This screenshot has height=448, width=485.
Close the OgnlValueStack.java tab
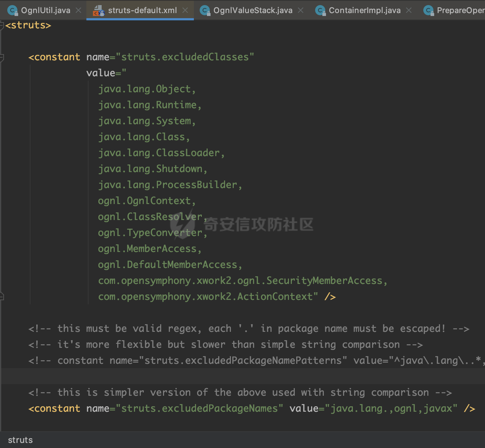point(301,10)
